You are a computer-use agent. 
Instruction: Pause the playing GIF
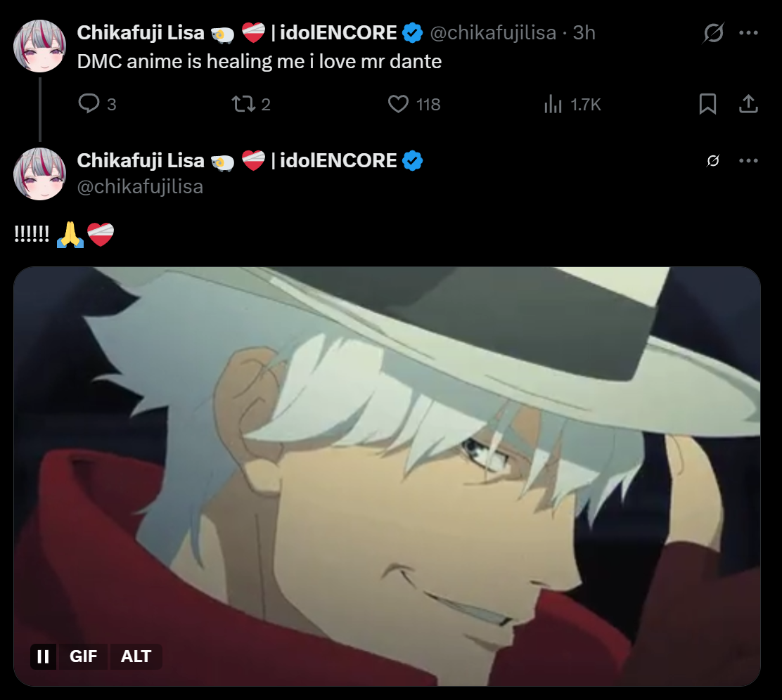point(44,656)
